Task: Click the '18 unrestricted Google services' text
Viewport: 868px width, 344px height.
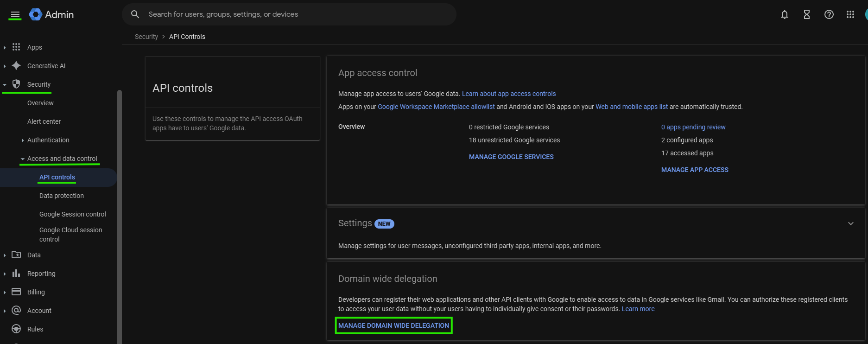Action: pyautogui.click(x=514, y=140)
